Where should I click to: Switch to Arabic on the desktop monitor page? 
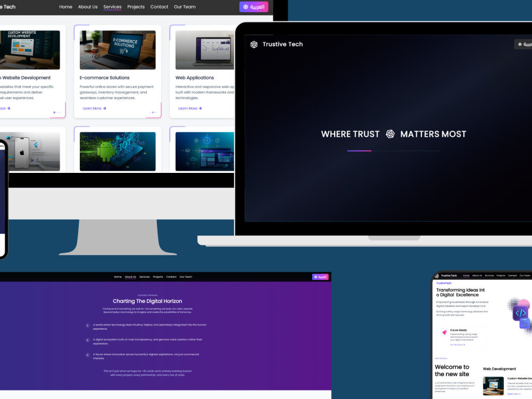(254, 7)
